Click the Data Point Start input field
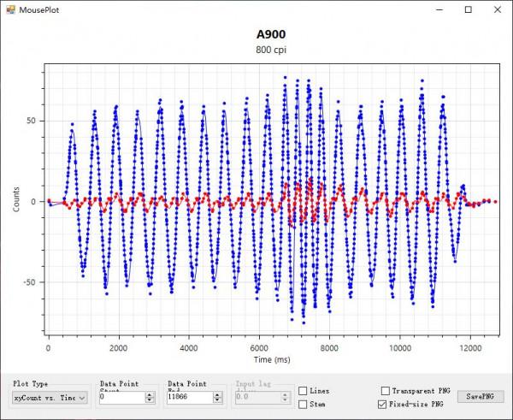 click(121, 398)
